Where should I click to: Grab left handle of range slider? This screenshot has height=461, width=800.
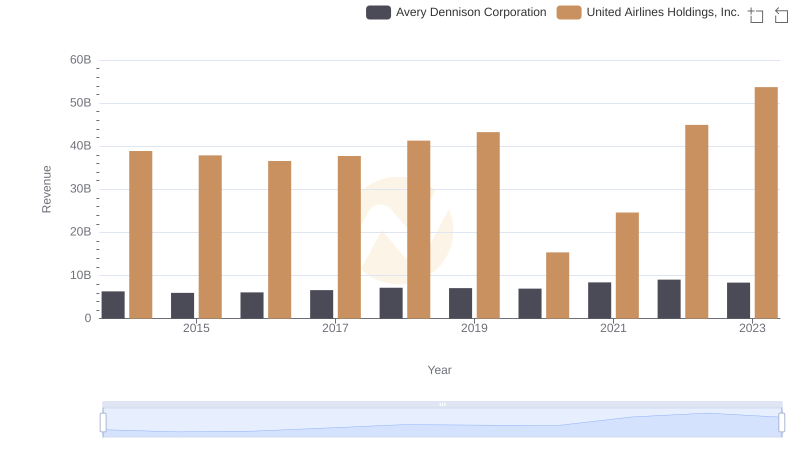tap(103, 422)
